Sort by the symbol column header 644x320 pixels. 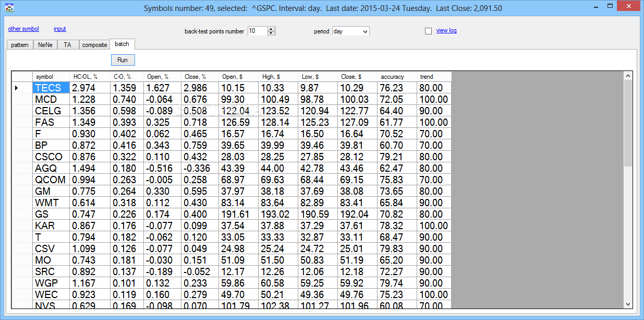51,77
